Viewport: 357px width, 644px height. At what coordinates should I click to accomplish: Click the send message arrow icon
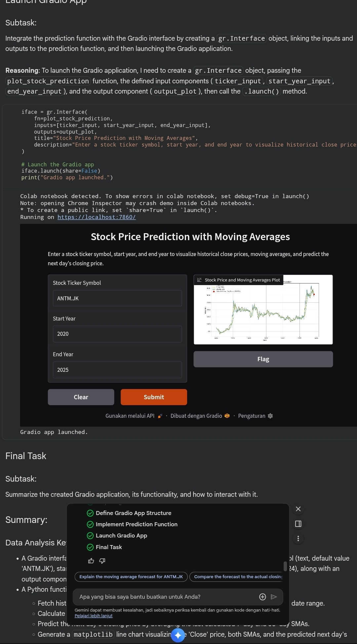point(274,597)
